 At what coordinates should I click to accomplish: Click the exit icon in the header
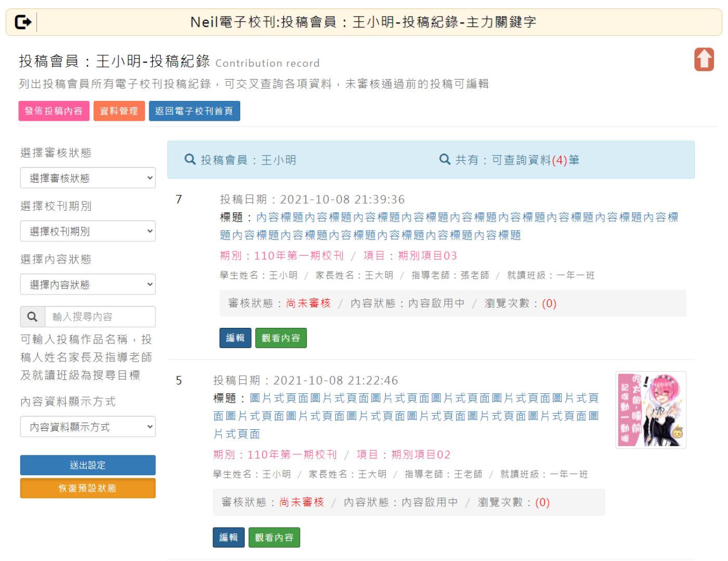tap(23, 22)
